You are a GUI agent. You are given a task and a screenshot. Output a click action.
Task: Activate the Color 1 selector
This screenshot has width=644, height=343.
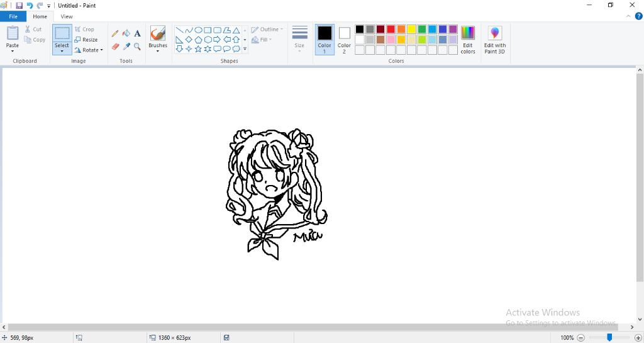(x=325, y=40)
